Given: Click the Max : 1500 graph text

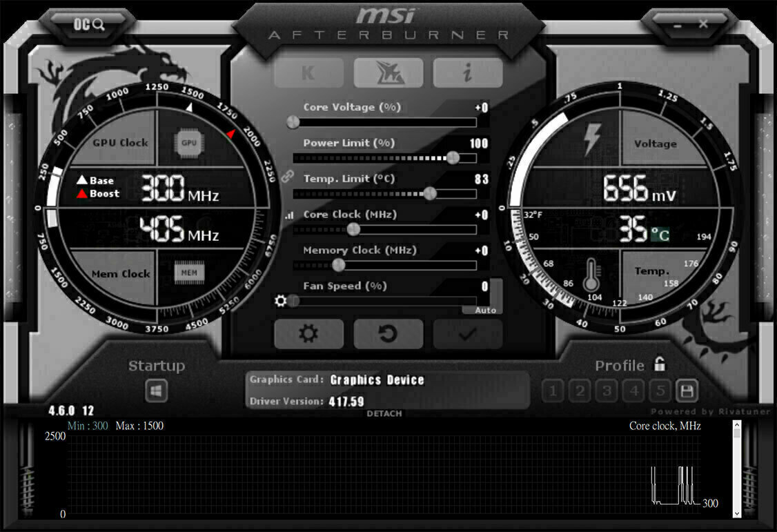Looking at the screenshot, I should [x=139, y=426].
